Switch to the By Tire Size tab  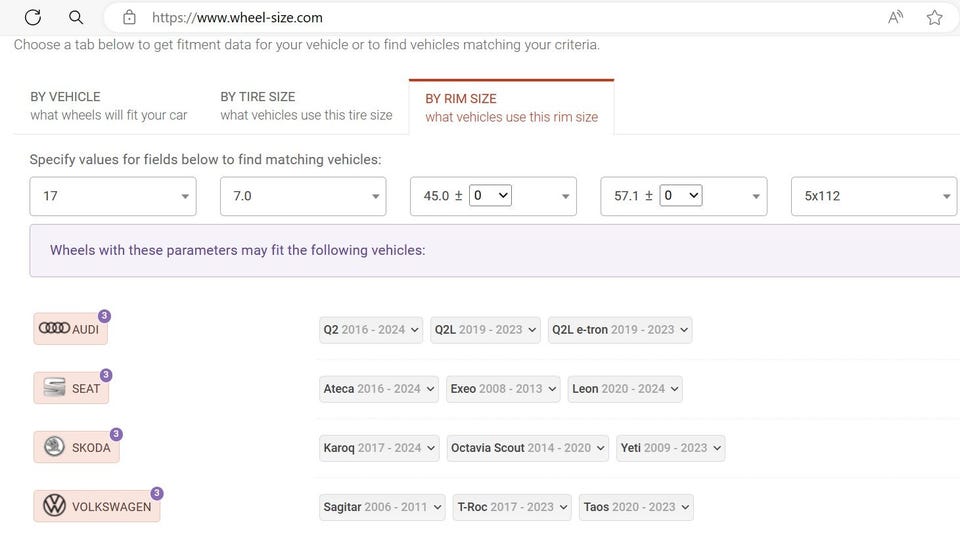[306, 106]
